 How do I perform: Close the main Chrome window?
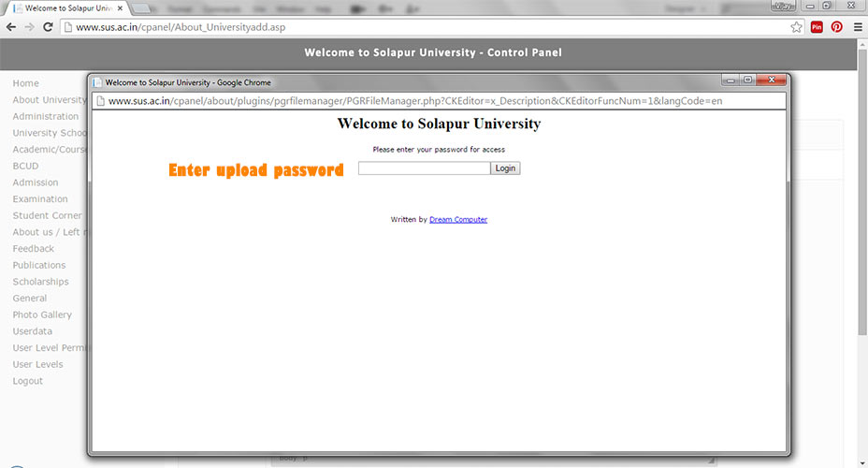coord(851,6)
